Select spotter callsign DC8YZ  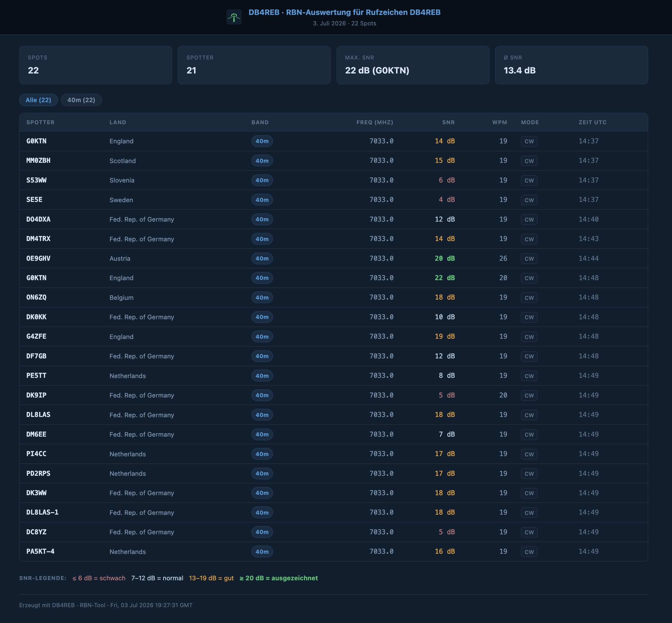click(36, 532)
